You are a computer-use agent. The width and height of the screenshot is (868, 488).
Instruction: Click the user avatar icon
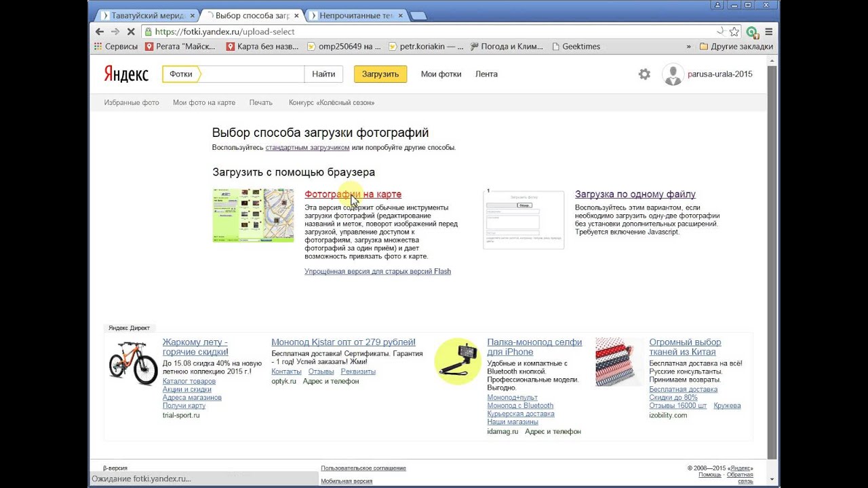tap(673, 75)
